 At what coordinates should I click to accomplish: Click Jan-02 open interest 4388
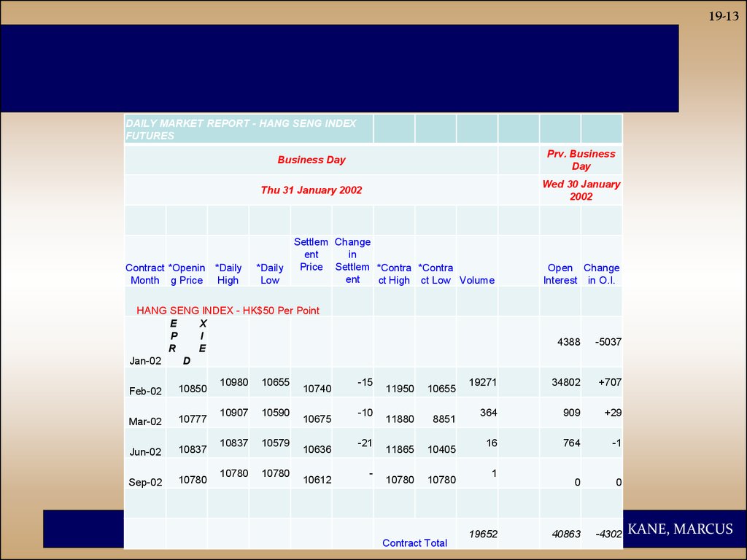[569, 341]
